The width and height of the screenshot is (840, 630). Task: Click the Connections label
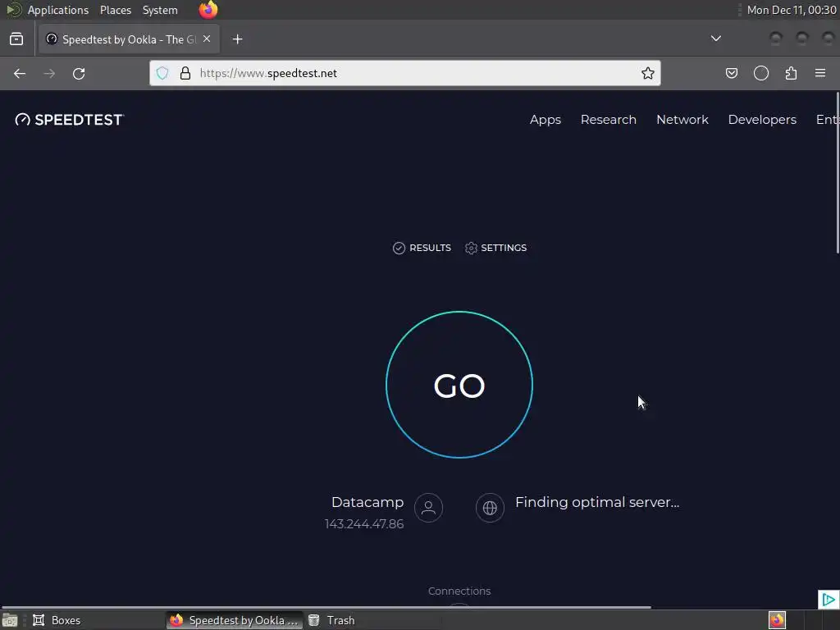pyautogui.click(x=459, y=591)
